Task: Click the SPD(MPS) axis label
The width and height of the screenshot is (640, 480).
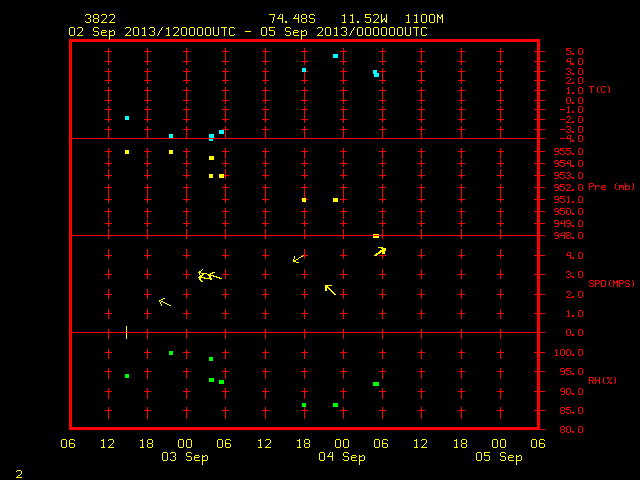Action: tap(611, 283)
